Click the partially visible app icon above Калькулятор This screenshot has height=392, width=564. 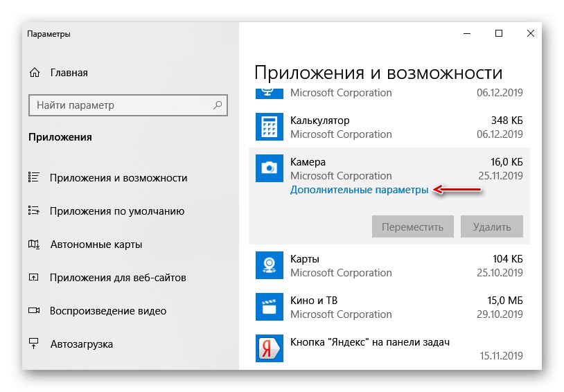point(270,93)
